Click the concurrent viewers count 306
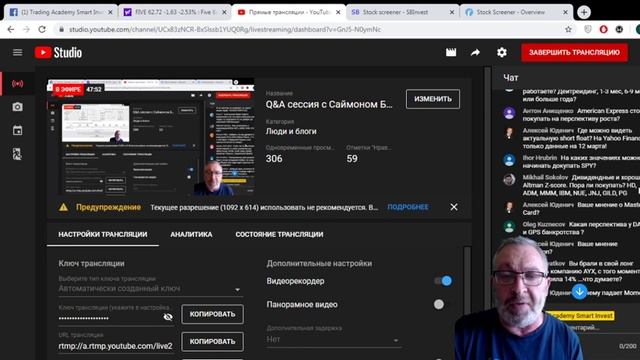 coord(274,158)
